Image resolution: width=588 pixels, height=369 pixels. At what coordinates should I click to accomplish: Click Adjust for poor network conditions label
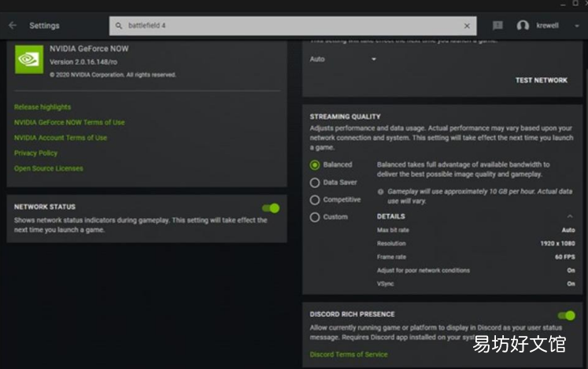click(423, 271)
